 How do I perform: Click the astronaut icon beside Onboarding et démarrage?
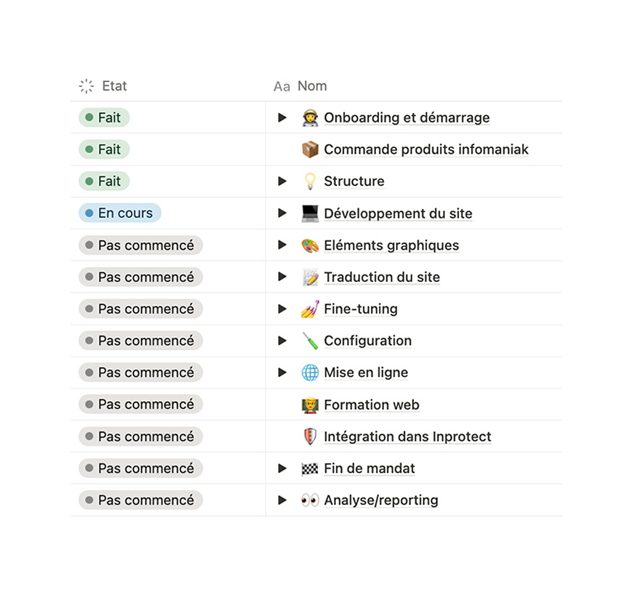point(310,118)
